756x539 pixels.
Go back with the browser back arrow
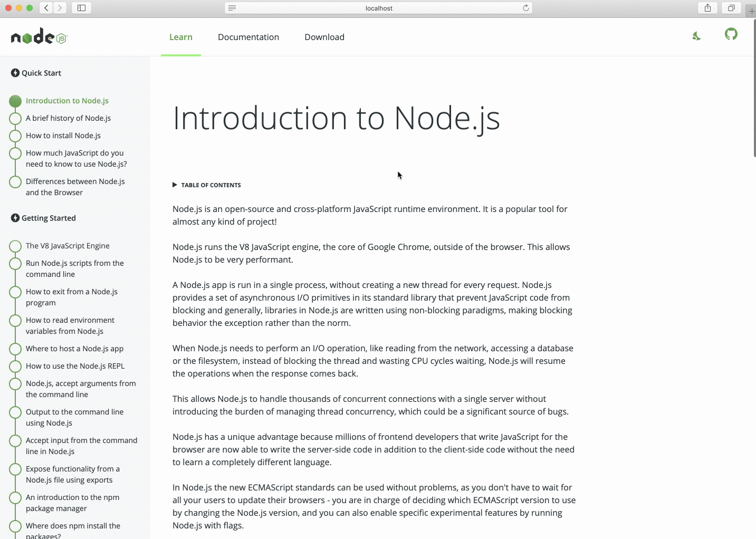[x=46, y=8]
